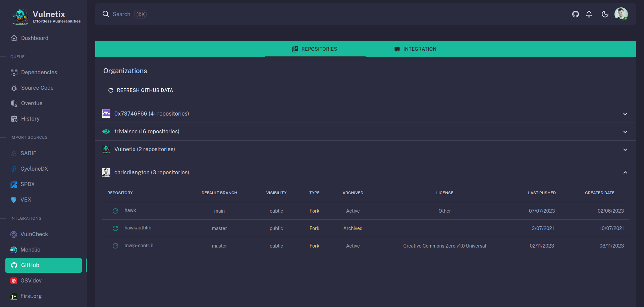
Task: Click the Dashboard home icon
Action: [14, 38]
